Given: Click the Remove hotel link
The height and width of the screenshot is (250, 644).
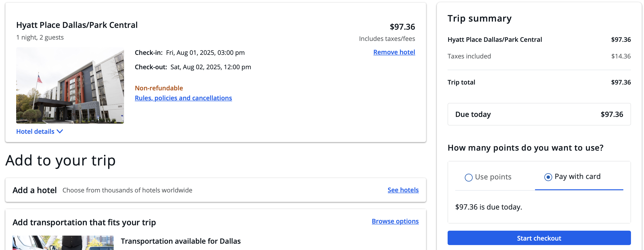Looking at the screenshot, I should (394, 52).
